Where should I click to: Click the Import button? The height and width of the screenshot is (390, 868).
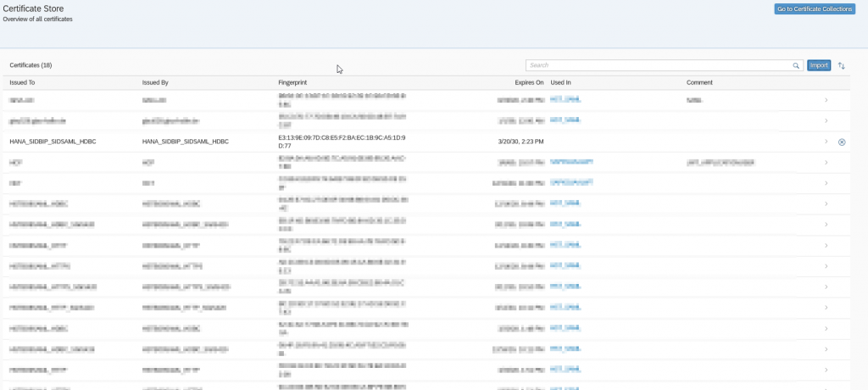(x=819, y=65)
